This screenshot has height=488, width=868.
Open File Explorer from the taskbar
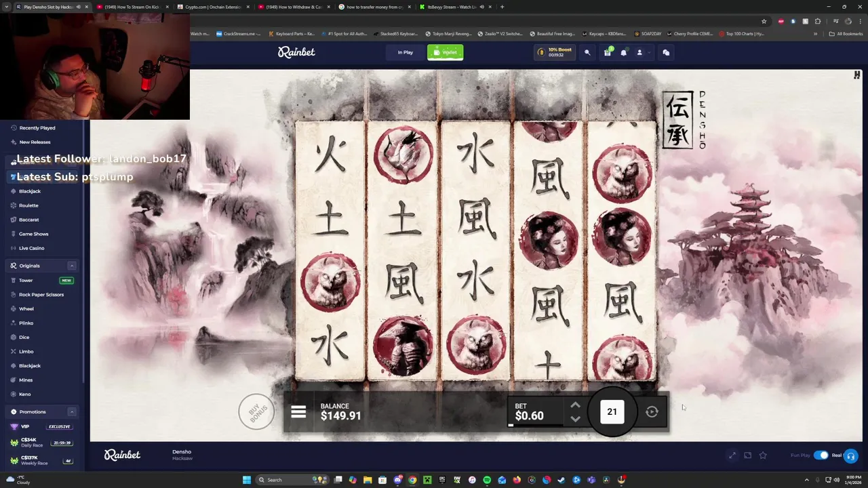click(368, 480)
